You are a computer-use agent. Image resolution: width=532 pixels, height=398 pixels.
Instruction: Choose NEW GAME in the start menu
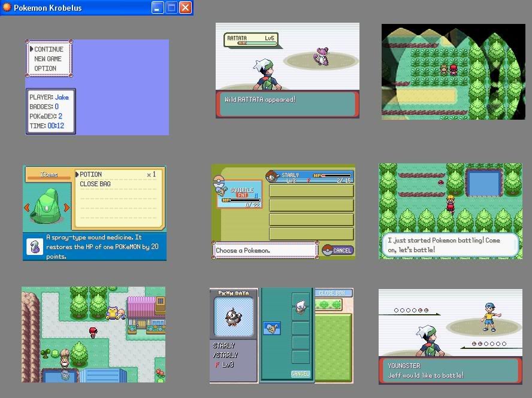click(48, 59)
